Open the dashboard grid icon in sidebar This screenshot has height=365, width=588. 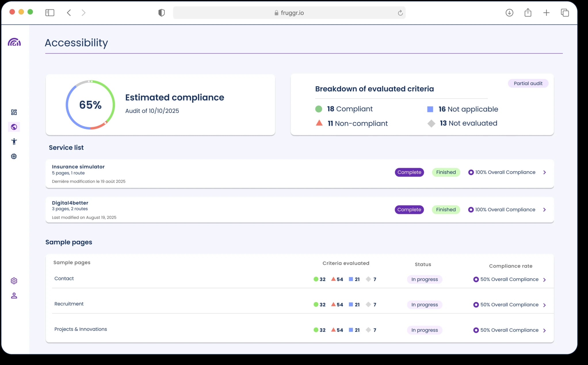14,112
